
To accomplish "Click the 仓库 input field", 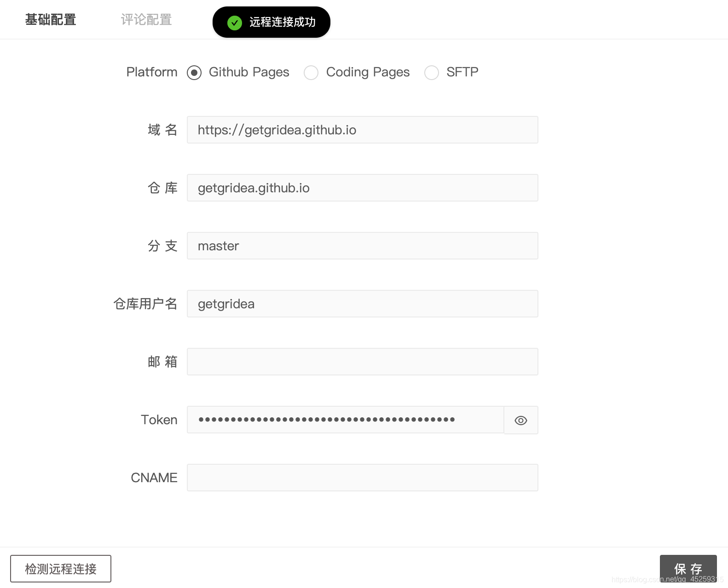I will [x=362, y=188].
